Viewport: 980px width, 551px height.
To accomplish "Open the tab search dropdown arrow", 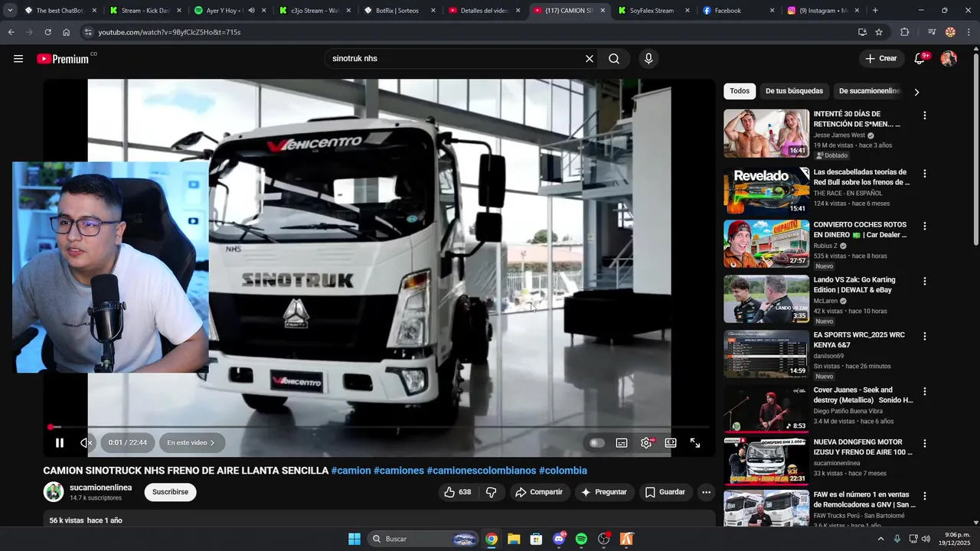I will pos(10,11).
